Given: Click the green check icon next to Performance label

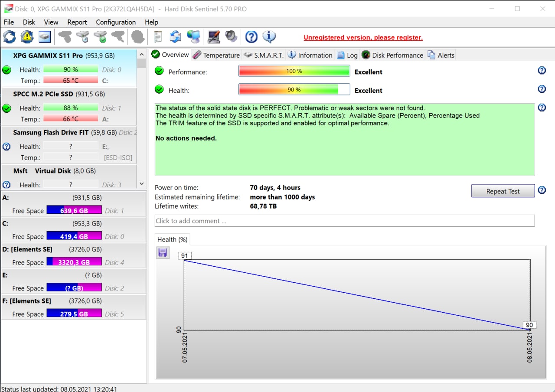Looking at the screenshot, I should pyautogui.click(x=159, y=71).
